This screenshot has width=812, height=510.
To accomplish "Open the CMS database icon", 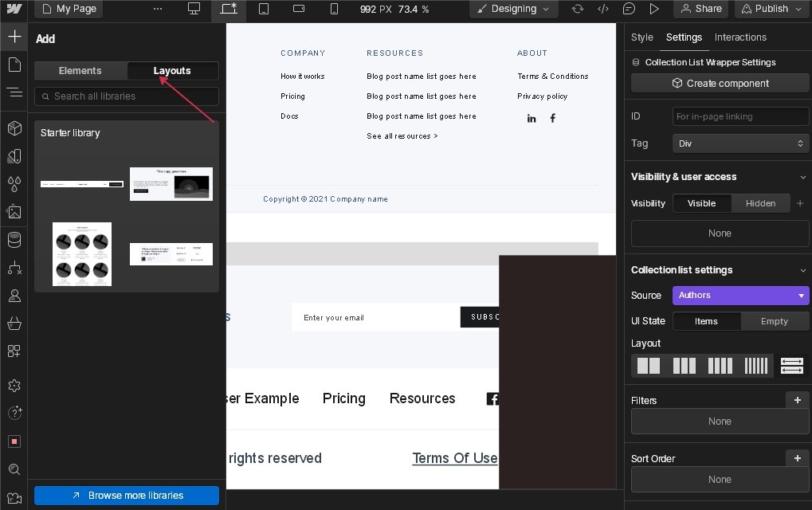I will click(x=14, y=240).
